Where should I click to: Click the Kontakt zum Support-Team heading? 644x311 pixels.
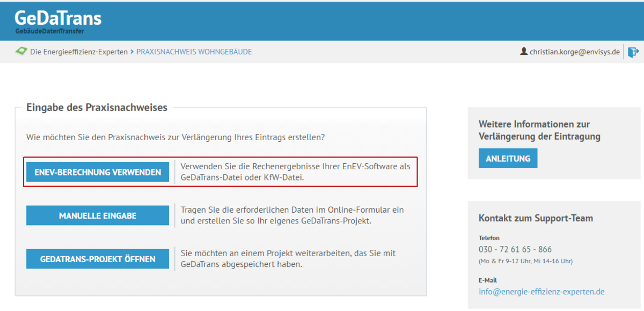coord(536,218)
